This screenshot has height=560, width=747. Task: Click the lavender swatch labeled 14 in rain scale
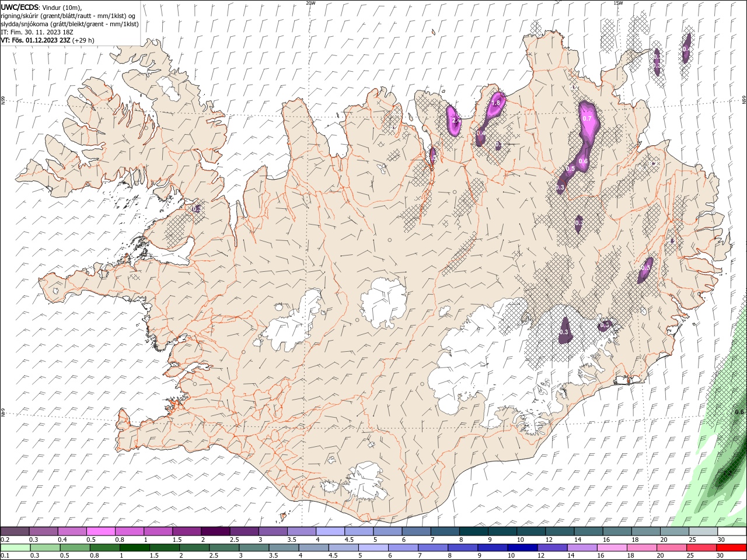click(582, 548)
